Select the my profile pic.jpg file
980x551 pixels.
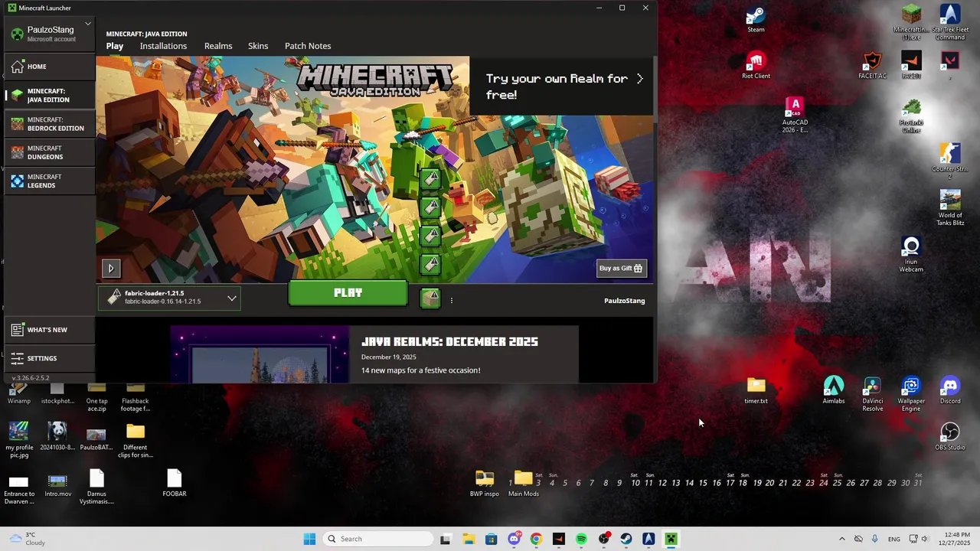click(19, 440)
